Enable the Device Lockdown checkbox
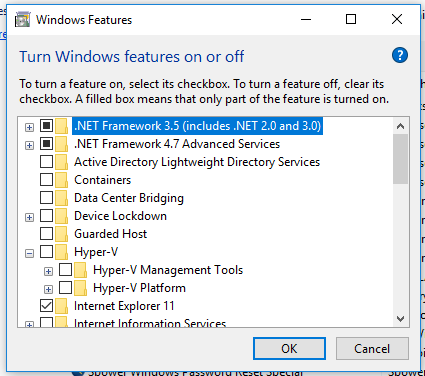425x376 pixels. coord(46,216)
